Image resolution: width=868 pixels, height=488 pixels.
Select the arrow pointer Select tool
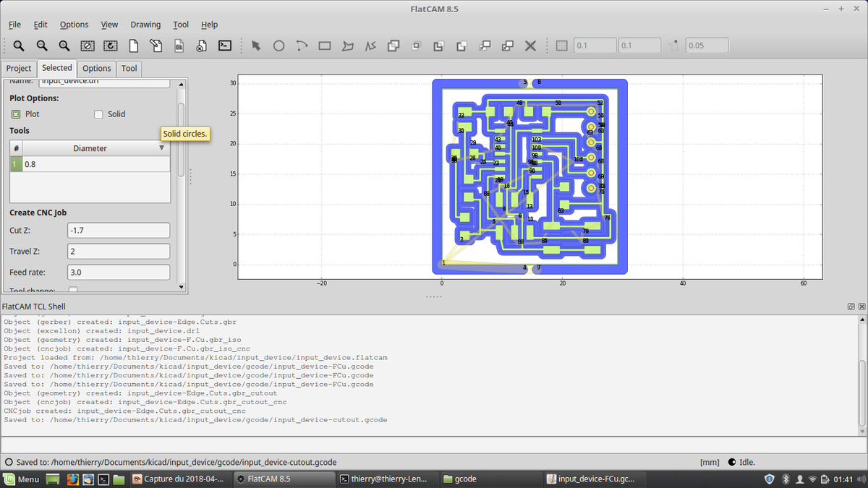point(255,46)
